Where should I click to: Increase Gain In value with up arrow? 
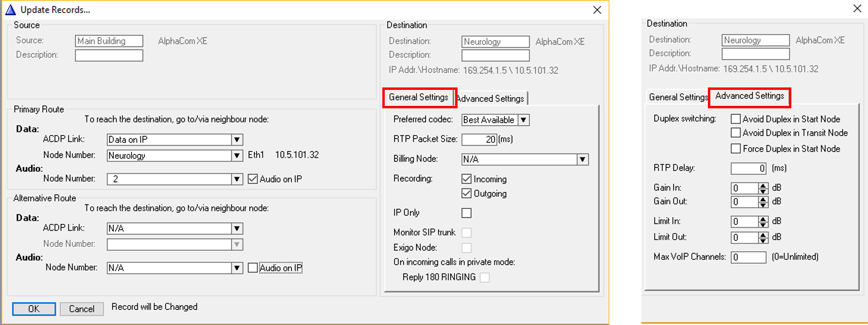tap(763, 186)
